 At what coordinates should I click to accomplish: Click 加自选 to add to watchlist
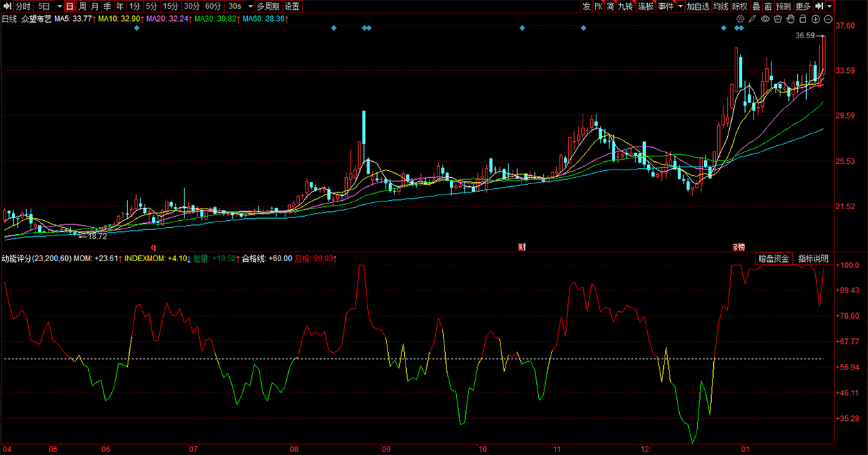click(698, 6)
